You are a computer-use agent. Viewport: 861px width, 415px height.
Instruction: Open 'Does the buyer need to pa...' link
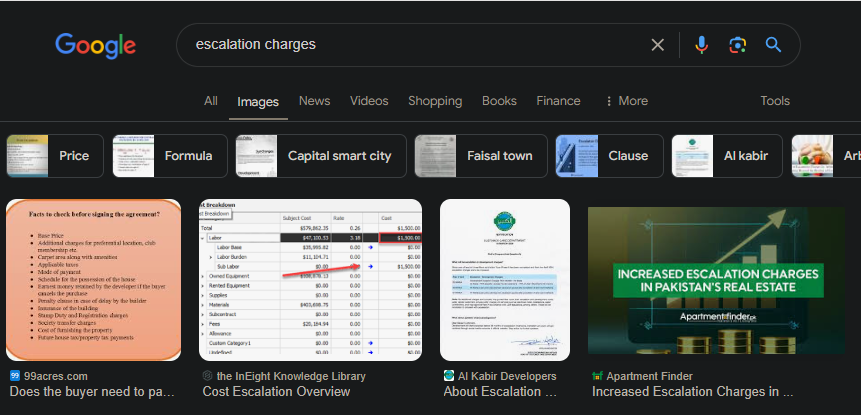point(92,392)
